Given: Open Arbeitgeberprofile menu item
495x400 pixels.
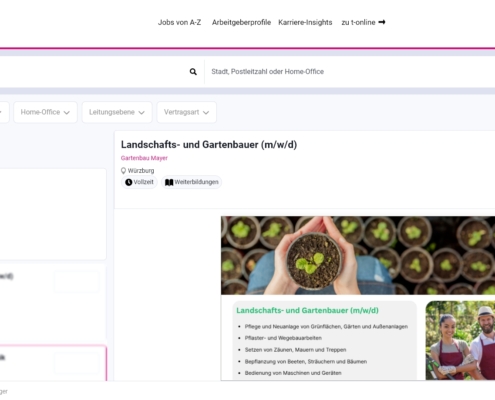Looking at the screenshot, I should pos(241,22).
